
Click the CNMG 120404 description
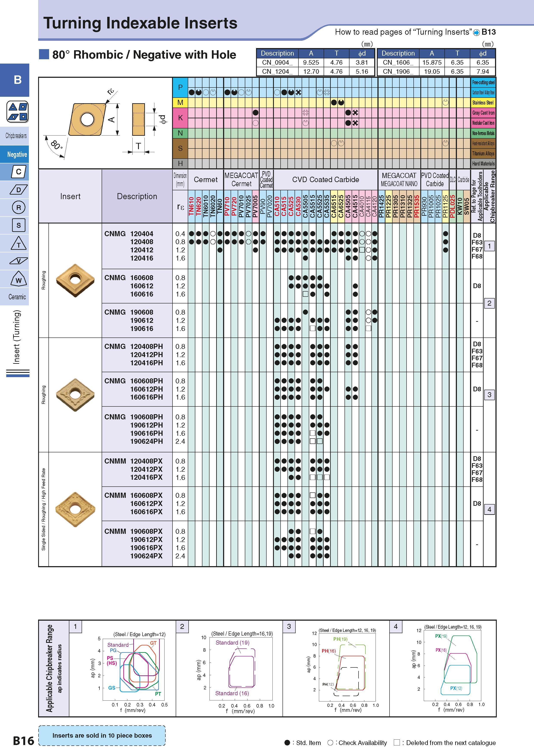129,234
